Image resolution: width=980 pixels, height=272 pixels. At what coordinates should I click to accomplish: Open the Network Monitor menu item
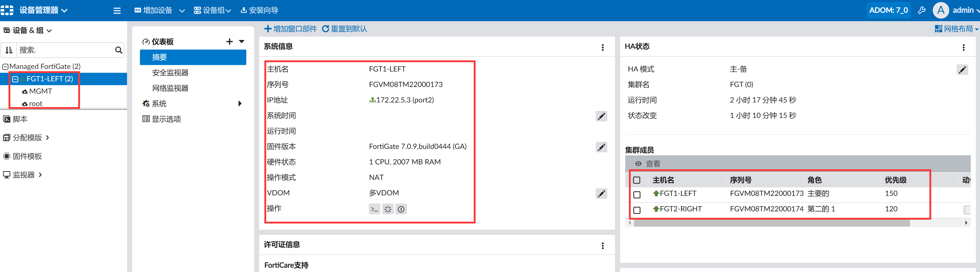pyautogui.click(x=170, y=88)
